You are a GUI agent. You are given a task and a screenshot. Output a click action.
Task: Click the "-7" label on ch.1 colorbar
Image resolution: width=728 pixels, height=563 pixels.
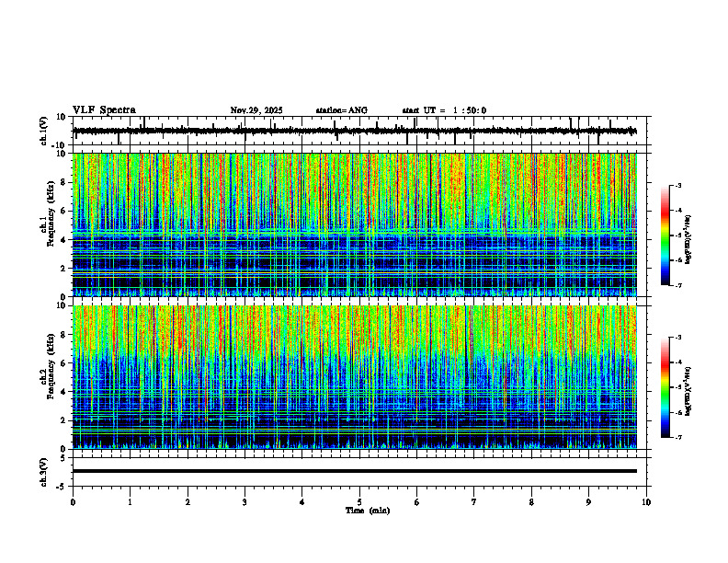(678, 285)
